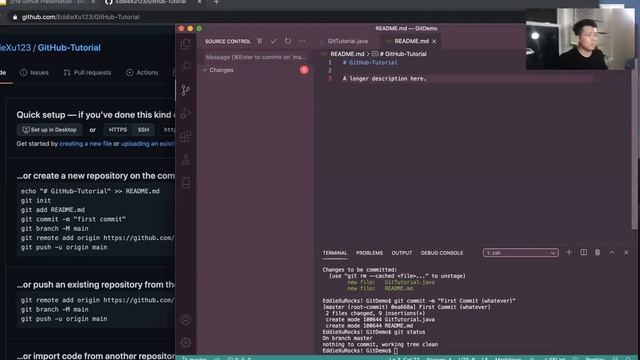Open the Search icon in VS Code activity bar
This screenshot has width=640, height=360.
point(186,66)
